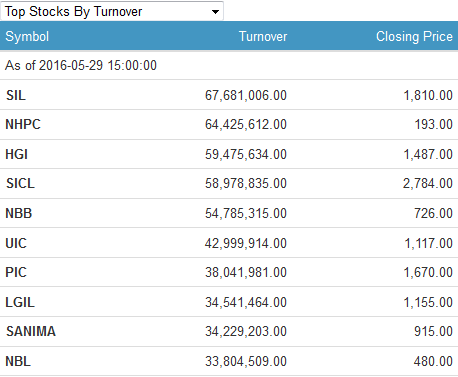Click turnover value 54,785,315.00
Viewport: 458px width, 377px height.
[x=246, y=213]
